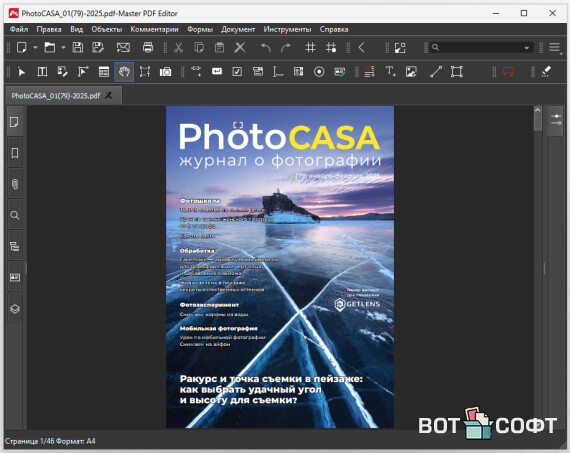Select the highlighter marker tool

tap(546, 72)
